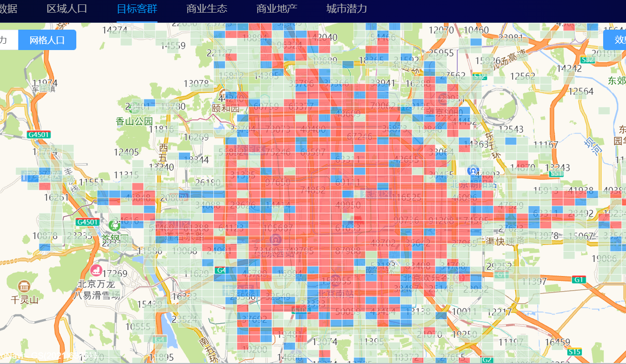Click the number 14242 on the map

click(569, 69)
